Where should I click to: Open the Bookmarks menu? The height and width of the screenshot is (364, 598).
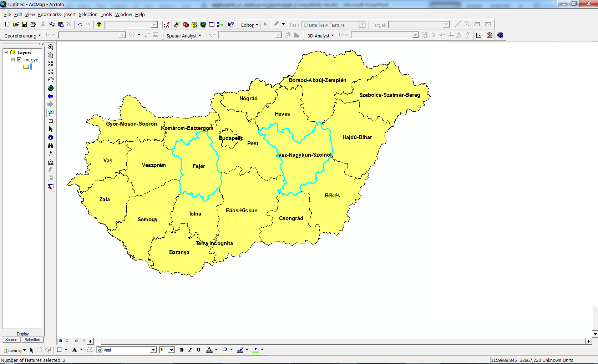point(49,14)
